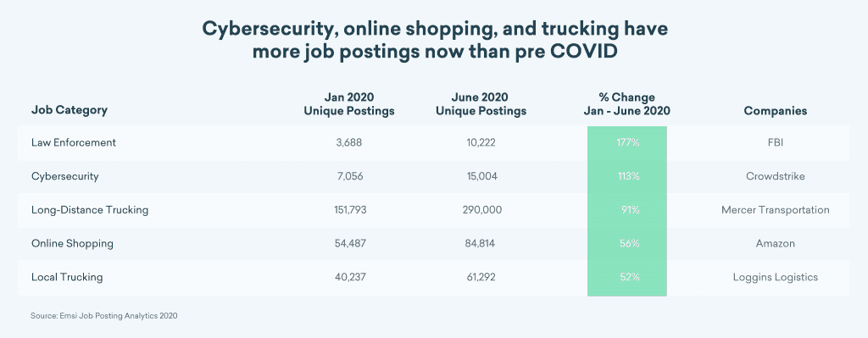Select the Jan 2020 Unique Postings header
The image size is (868, 338).
click(349, 104)
